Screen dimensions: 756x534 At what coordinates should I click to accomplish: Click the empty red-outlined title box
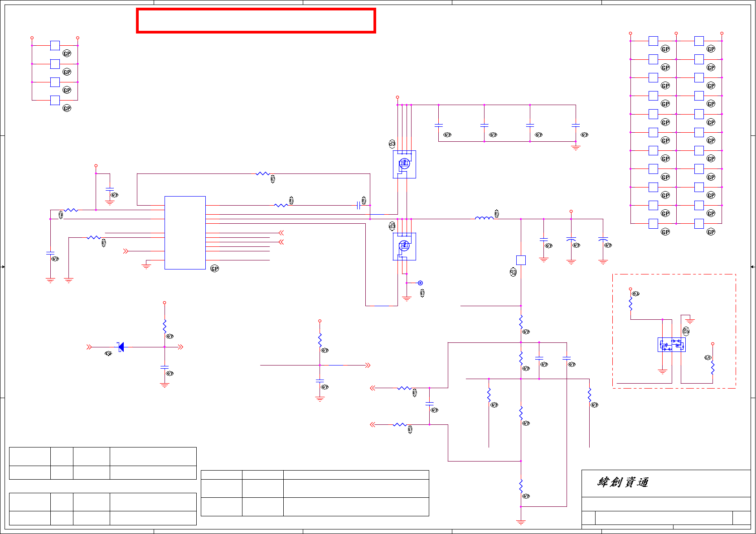pyautogui.click(x=256, y=20)
